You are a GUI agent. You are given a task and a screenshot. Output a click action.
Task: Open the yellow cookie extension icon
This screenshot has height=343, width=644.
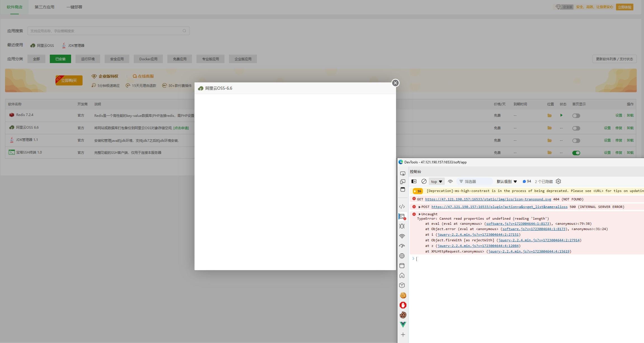(403, 295)
